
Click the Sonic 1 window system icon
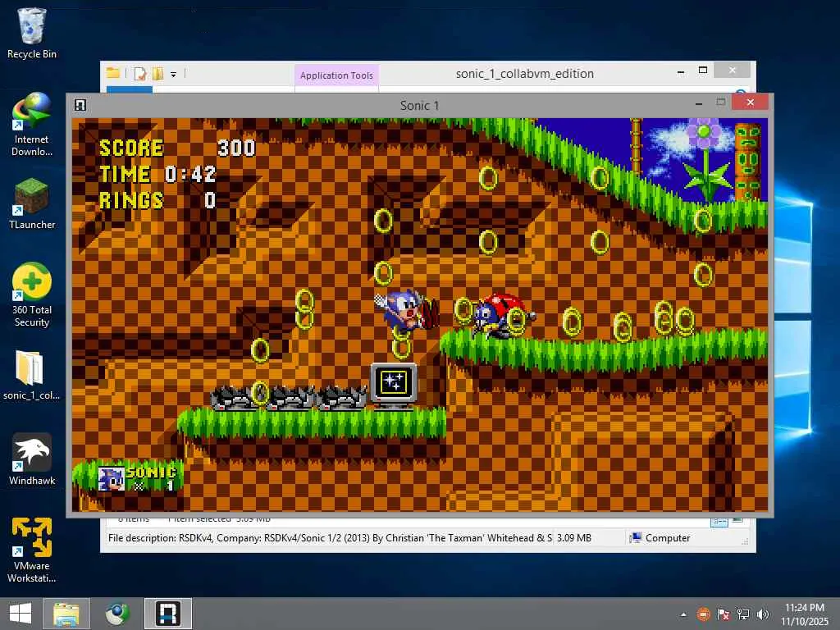tap(80, 105)
